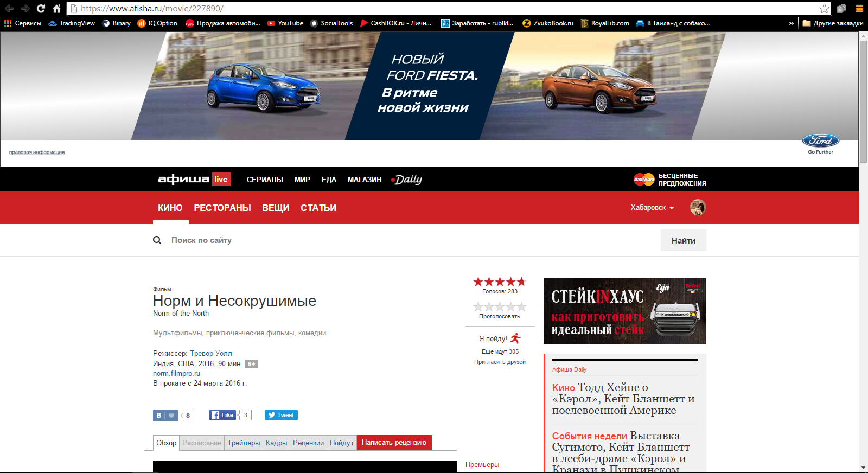Click the red live badge
This screenshot has width=868, height=473.
[221, 180]
